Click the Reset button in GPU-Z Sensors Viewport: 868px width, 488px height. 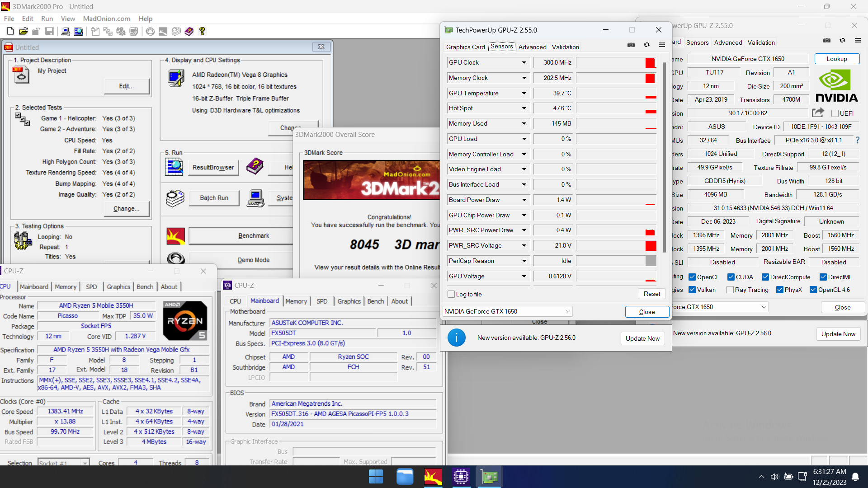tap(652, 294)
